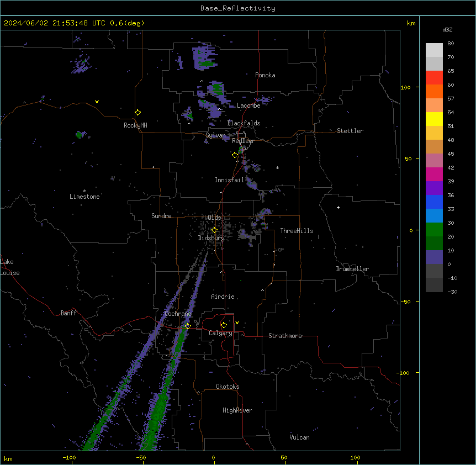Click the Base_Reflectivity title
This screenshot has width=476, height=465.
[238, 8]
